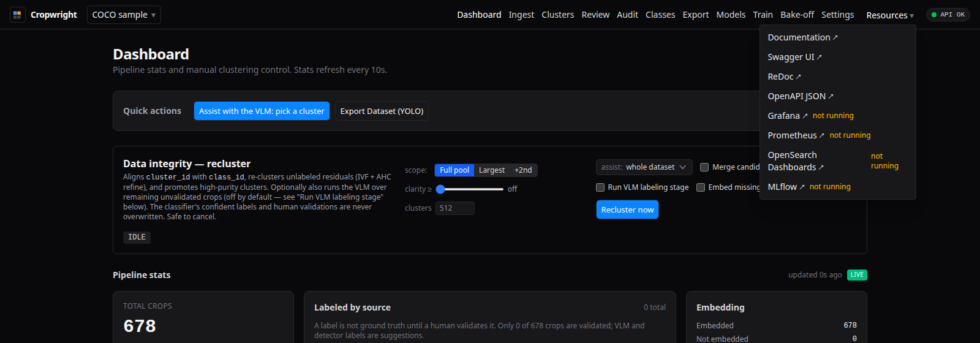Image resolution: width=980 pixels, height=343 pixels.
Task: Toggle the Merge candidates checkbox
Action: click(704, 167)
